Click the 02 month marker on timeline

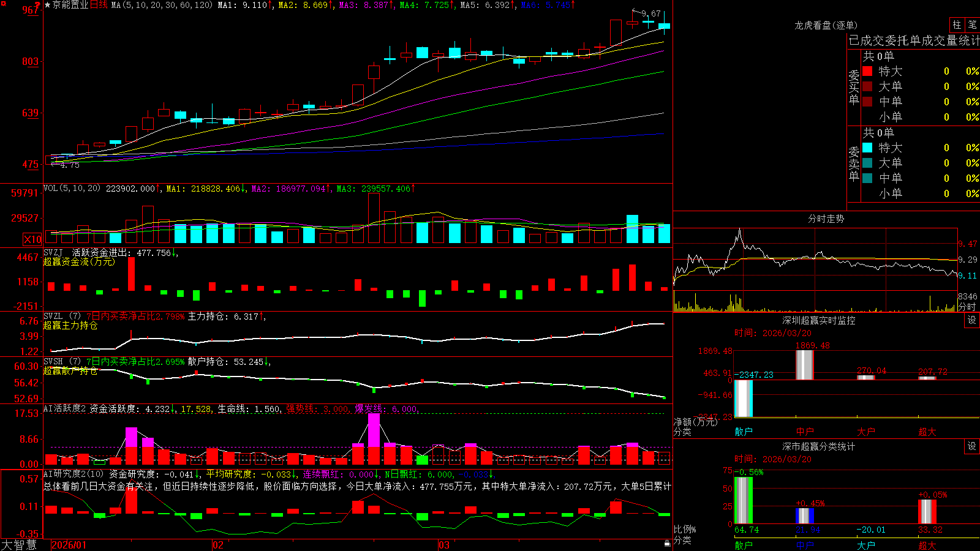tap(218, 545)
